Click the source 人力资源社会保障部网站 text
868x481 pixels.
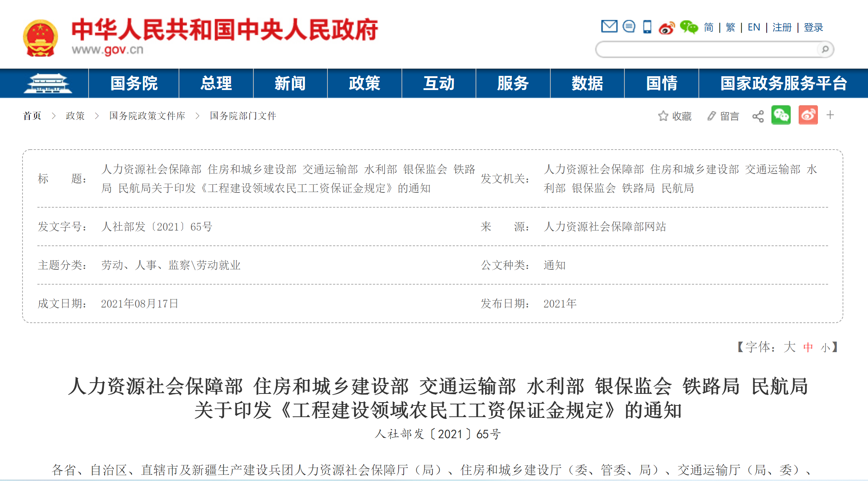(x=605, y=227)
